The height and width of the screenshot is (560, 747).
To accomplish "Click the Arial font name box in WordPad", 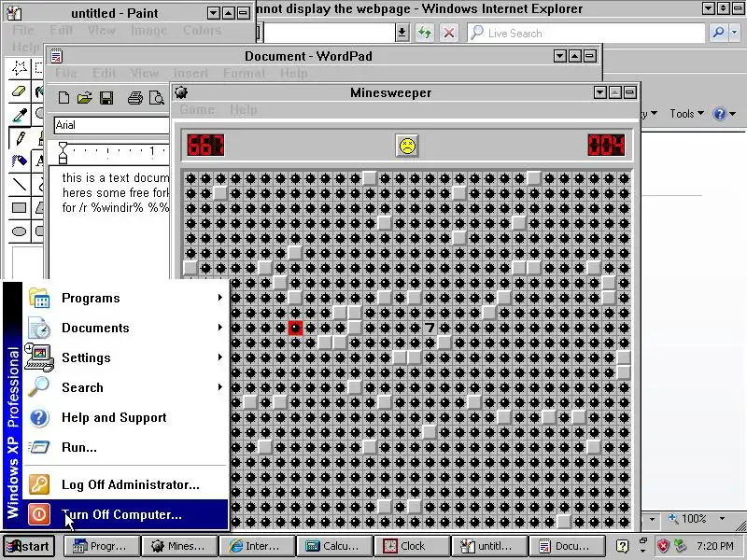I will (x=111, y=125).
